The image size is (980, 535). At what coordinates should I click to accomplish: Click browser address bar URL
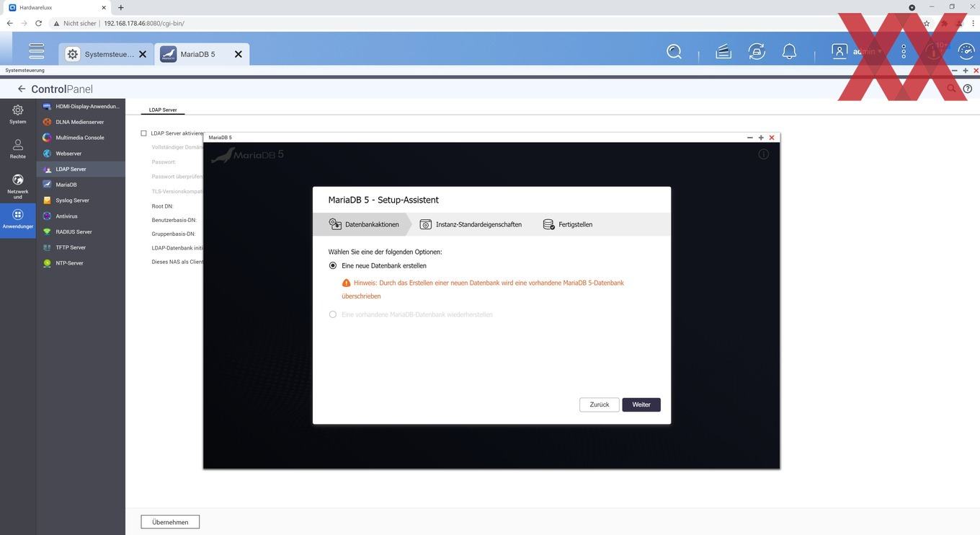pyautogui.click(x=144, y=23)
